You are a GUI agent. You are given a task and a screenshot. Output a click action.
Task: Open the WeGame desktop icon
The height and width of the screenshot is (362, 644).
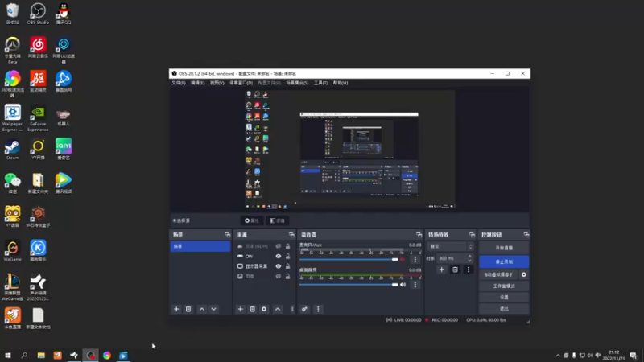(x=12, y=251)
